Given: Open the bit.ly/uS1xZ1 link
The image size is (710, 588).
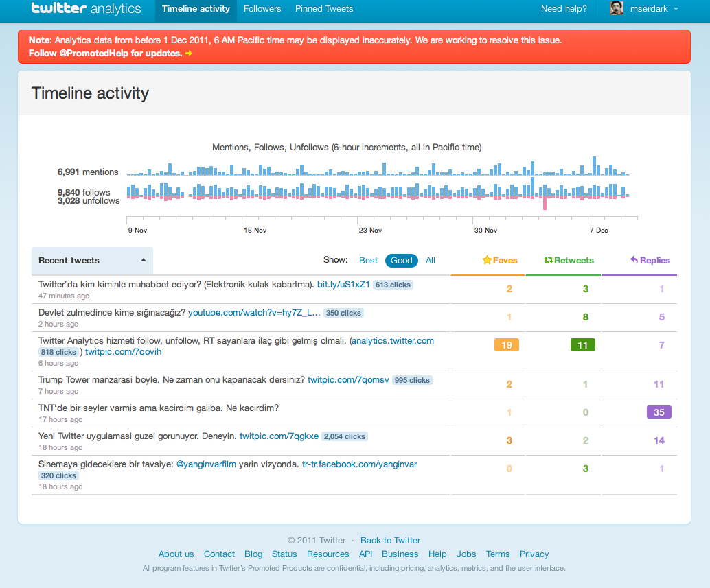Looking at the screenshot, I should pyautogui.click(x=343, y=285).
